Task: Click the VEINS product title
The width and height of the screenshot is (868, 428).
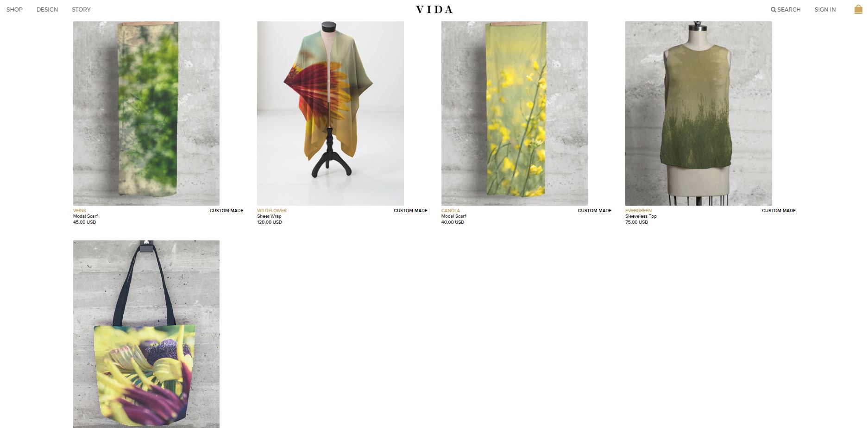Action: 80,211
